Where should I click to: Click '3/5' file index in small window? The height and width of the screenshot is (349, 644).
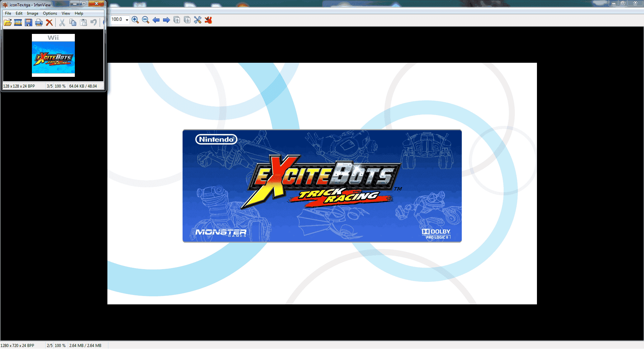(x=50, y=86)
